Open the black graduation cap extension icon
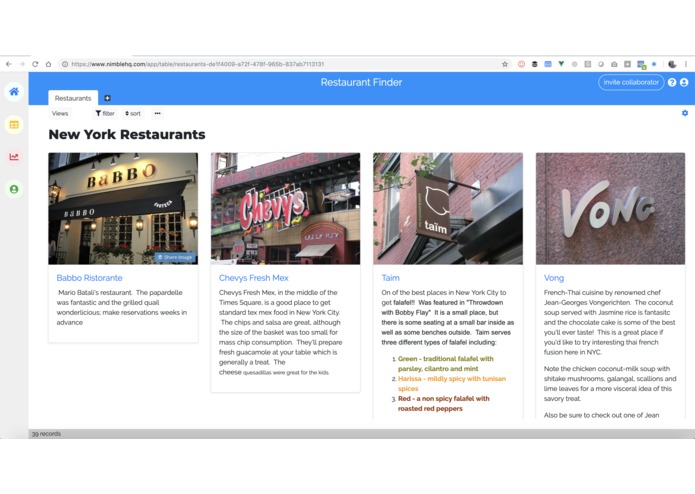The width and height of the screenshot is (695, 494). point(535,64)
